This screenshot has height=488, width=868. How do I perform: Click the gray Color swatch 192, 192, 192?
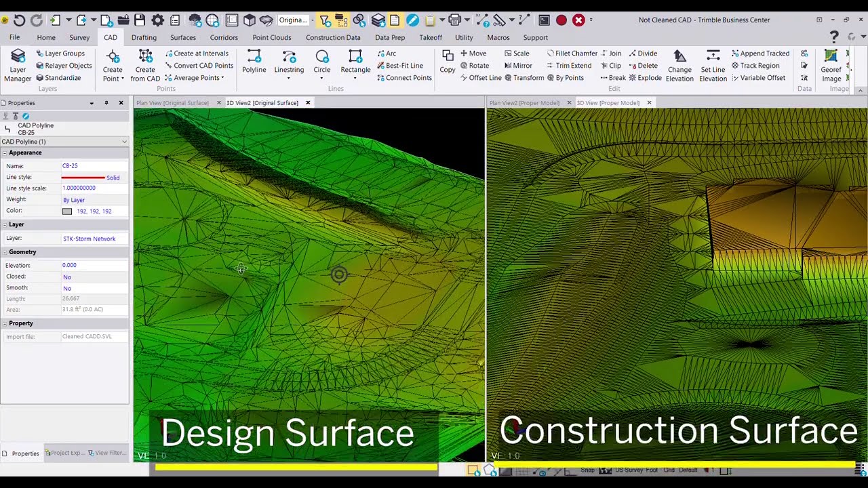tap(67, 211)
